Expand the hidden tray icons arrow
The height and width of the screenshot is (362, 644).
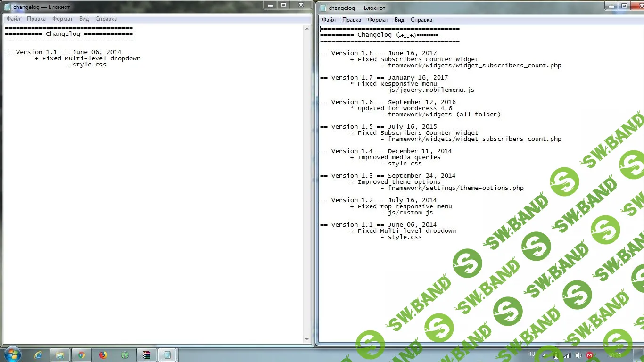pyautogui.click(x=545, y=355)
